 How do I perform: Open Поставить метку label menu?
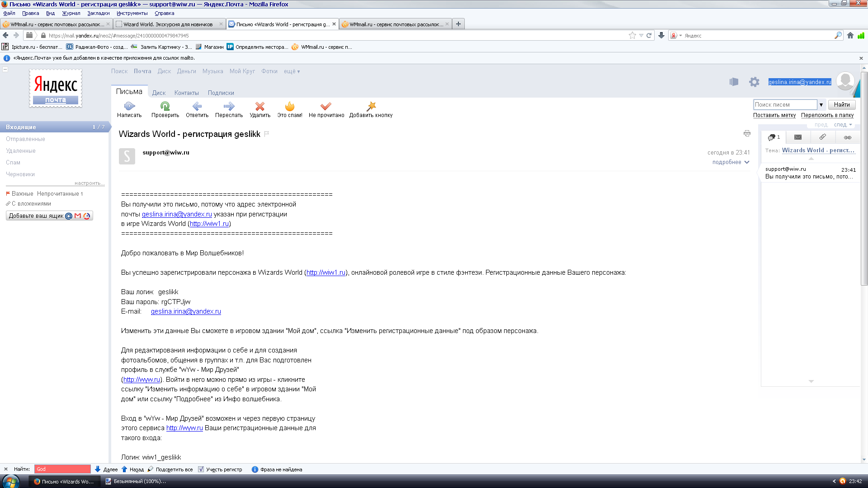pos(774,115)
